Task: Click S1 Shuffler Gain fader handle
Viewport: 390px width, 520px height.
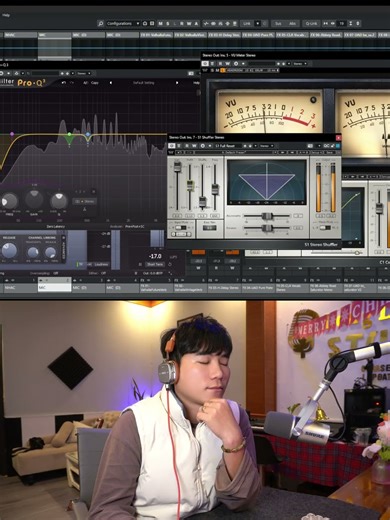Action: pos(177,166)
